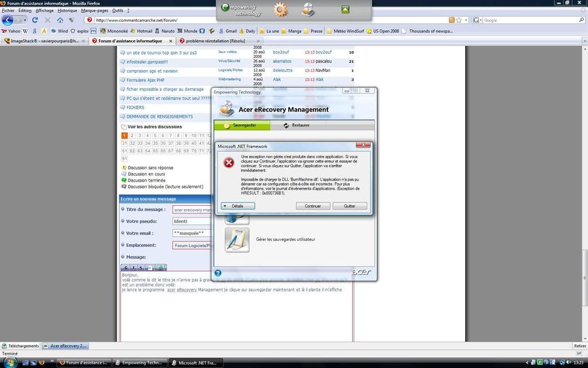Open the Affichage menu

44,10
